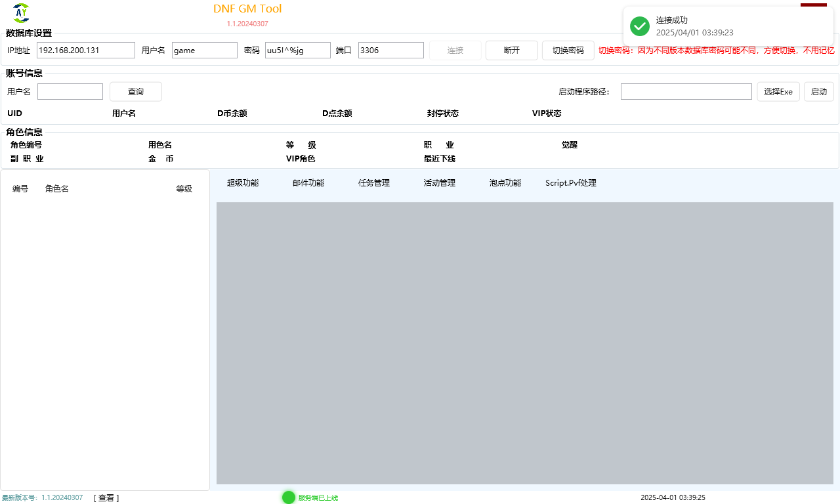Viewport: 840px width, 504px height.
Task: Select the 泡点功能 tab
Action: pos(505,183)
